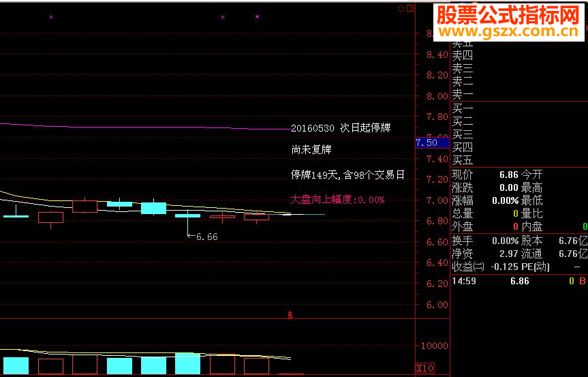Click the 最低 label
The height and width of the screenshot is (377, 588).
click(x=531, y=200)
